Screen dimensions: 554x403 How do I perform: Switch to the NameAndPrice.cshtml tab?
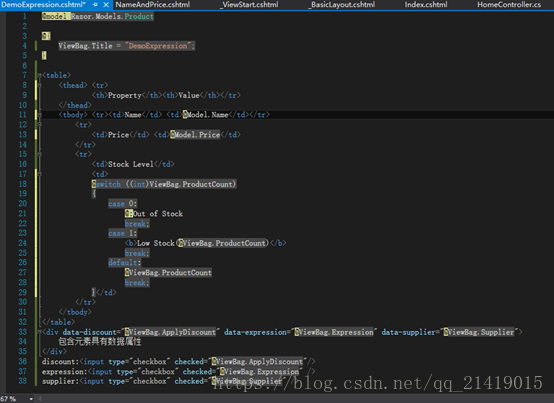click(x=153, y=5)
